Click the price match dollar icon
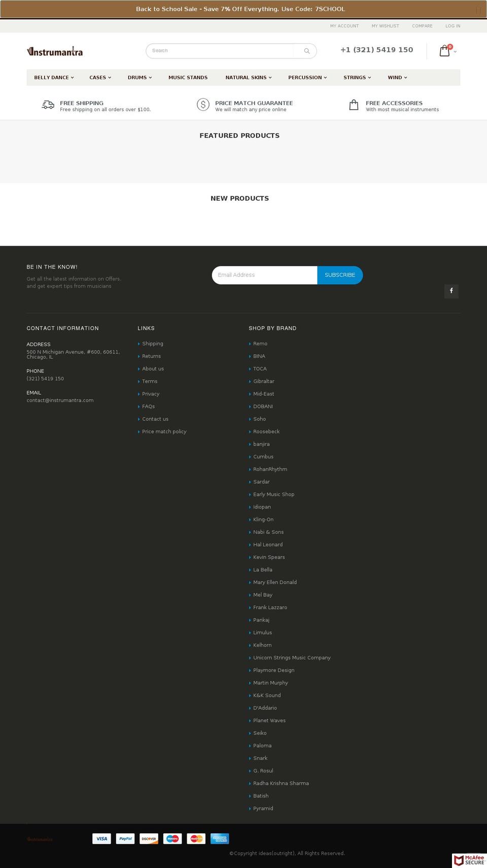Screen dimensions: 487x868 203,105
